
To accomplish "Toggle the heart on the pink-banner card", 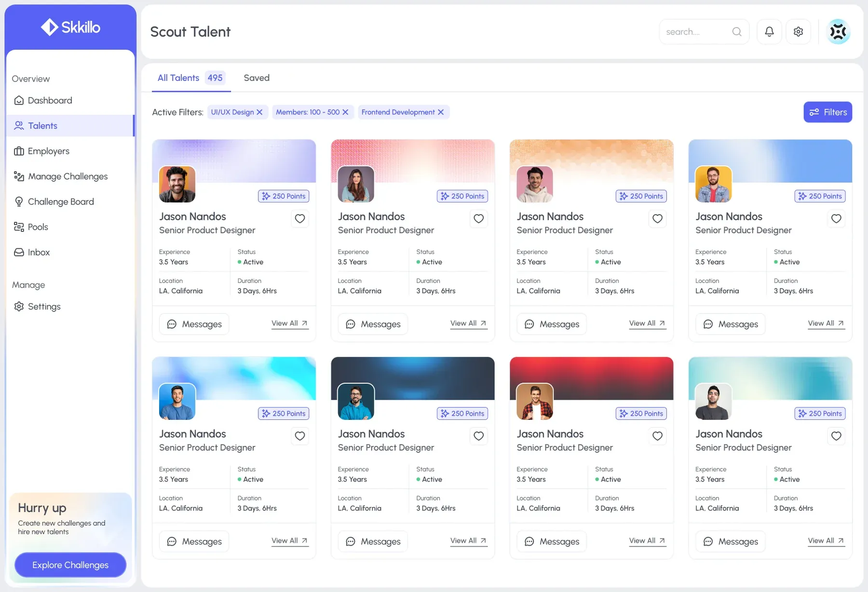I will (x=479, y=219).
